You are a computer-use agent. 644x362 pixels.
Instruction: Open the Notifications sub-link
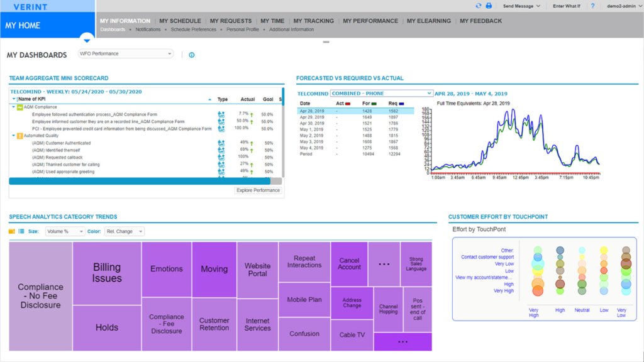tap(148, 30)
